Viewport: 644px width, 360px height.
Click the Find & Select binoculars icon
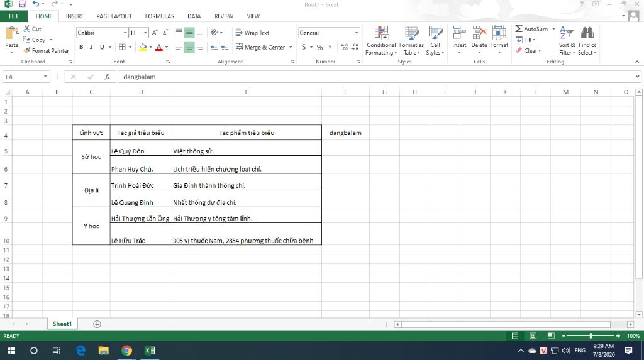click(x=587, y=33)
